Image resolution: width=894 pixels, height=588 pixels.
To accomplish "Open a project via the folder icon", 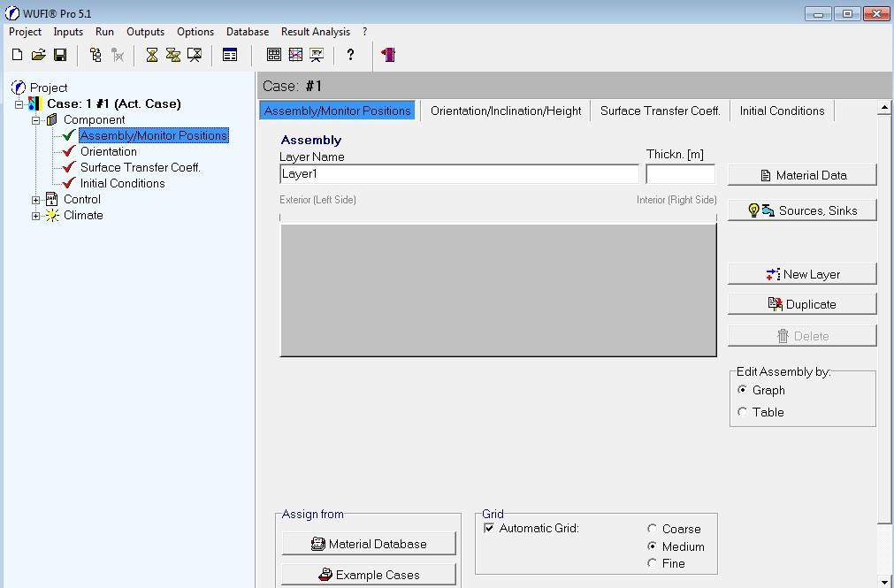I will [x=38, y=55].
